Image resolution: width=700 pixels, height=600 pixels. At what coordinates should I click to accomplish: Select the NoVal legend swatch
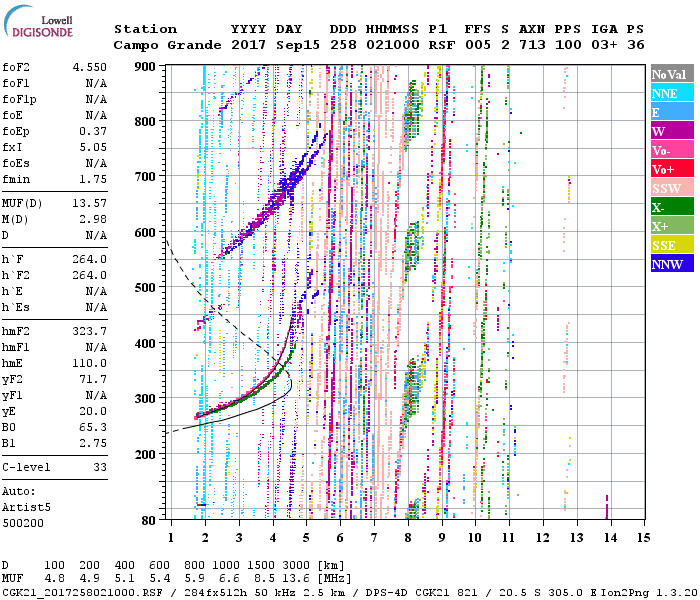[669, 74]
